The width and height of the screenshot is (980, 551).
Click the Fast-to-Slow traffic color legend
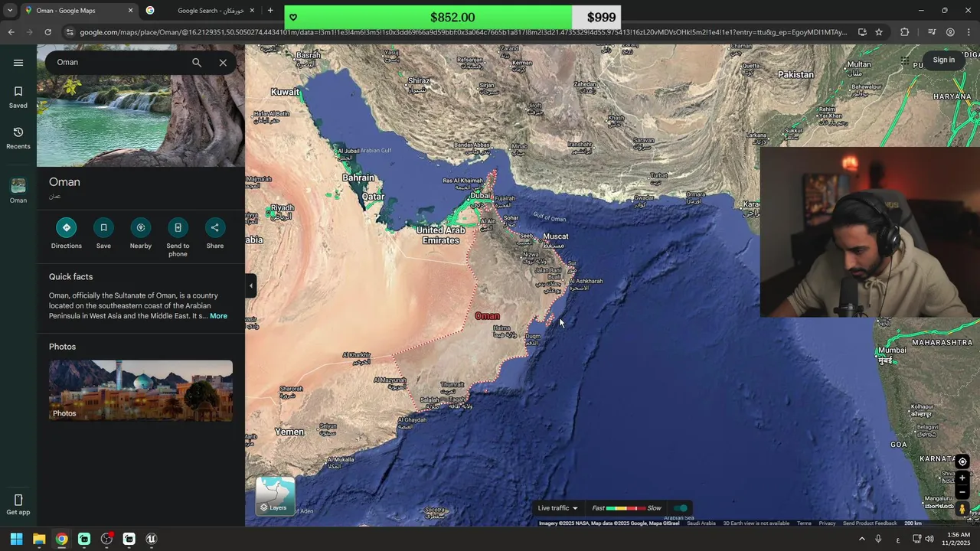click(626, 508)
